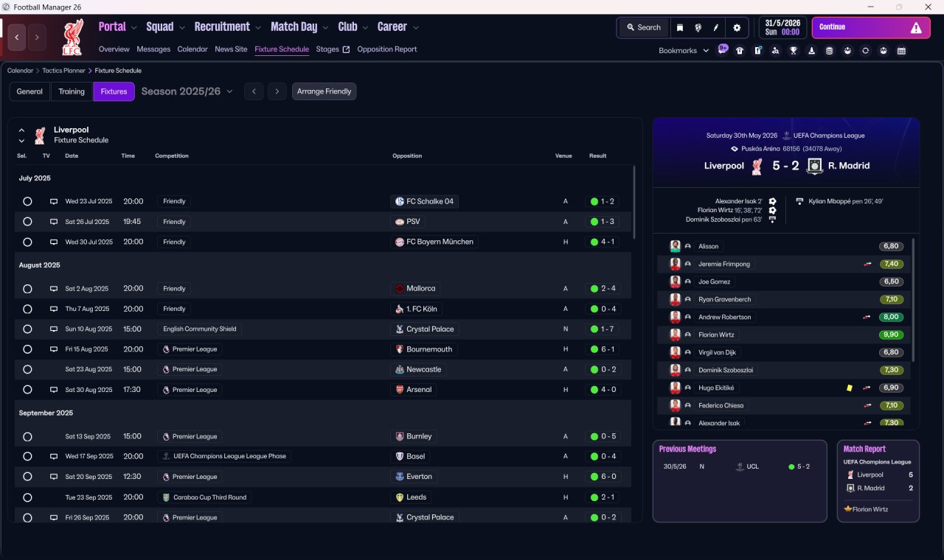
Task: Click the yellow card icon next to Hugo Ekitiké
Action: (x=850, y=388)
